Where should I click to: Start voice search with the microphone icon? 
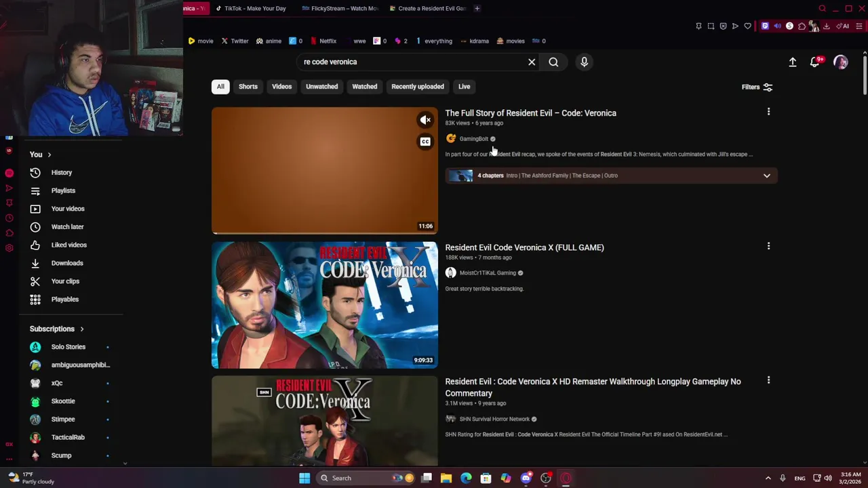(x=584, y=62)
